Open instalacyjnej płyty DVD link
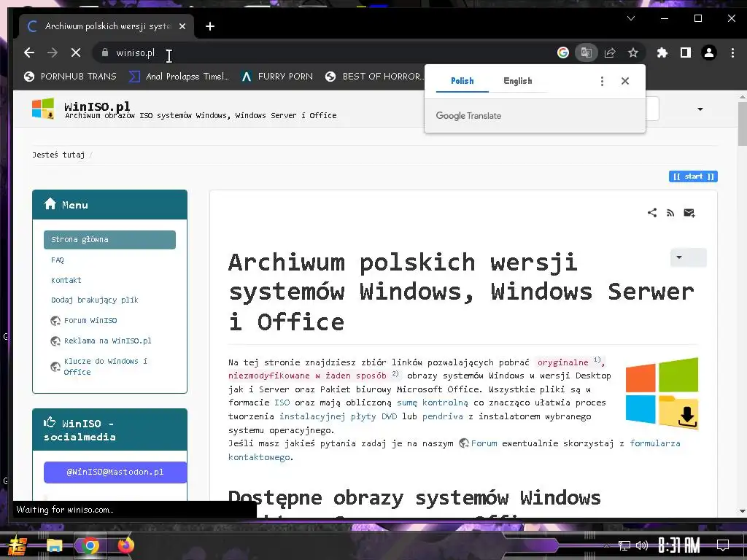Viewport: 747px width, 560px height. point(338,416)
